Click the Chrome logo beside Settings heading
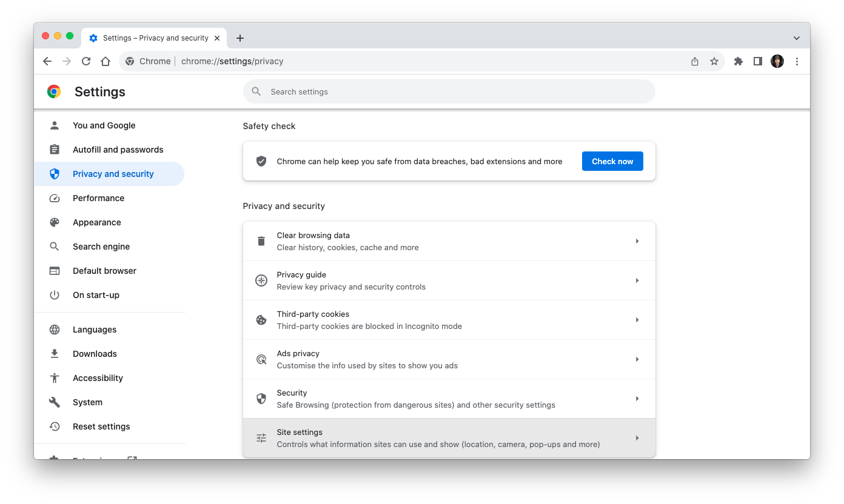844x504 pixels. (x=53, y=91)
